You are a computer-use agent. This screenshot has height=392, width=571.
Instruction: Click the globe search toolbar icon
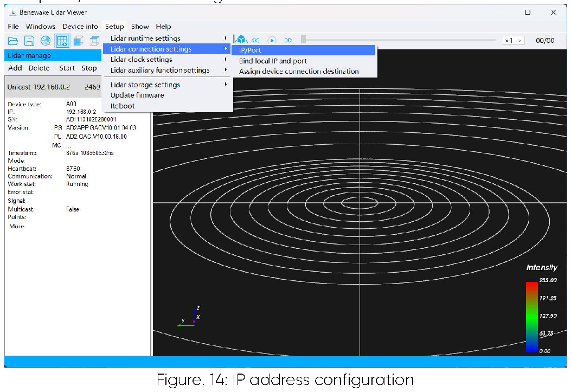[46, 41]
